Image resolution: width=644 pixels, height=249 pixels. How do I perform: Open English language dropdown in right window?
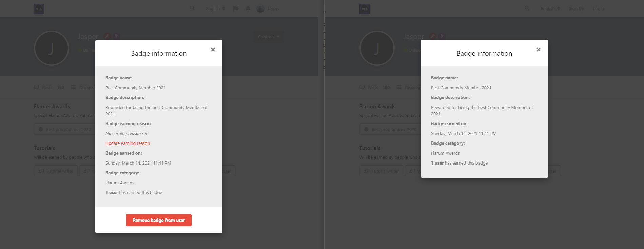pos(550,8)
